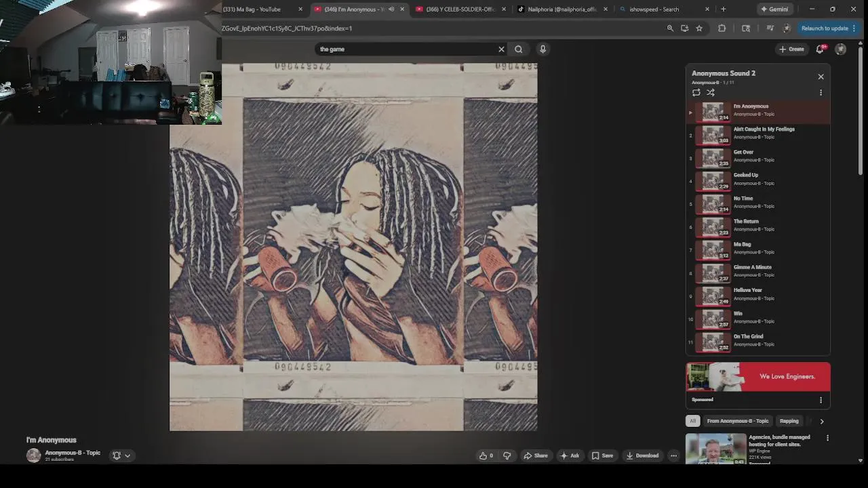Open sponsored ad options menu
868x488 pixels.
point(821,400)
